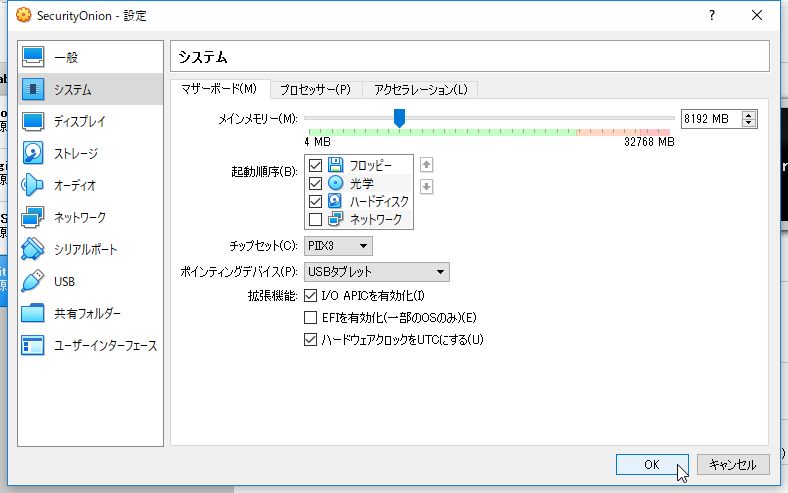Increase memory with the spinner up arrow
Image resolution: width=788 pixels, height=493 pixels.
(x=749, y=115)
